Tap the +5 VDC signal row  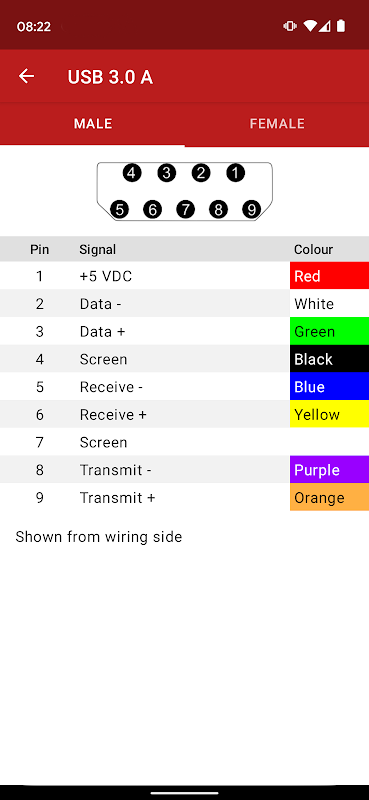(184, 276)
